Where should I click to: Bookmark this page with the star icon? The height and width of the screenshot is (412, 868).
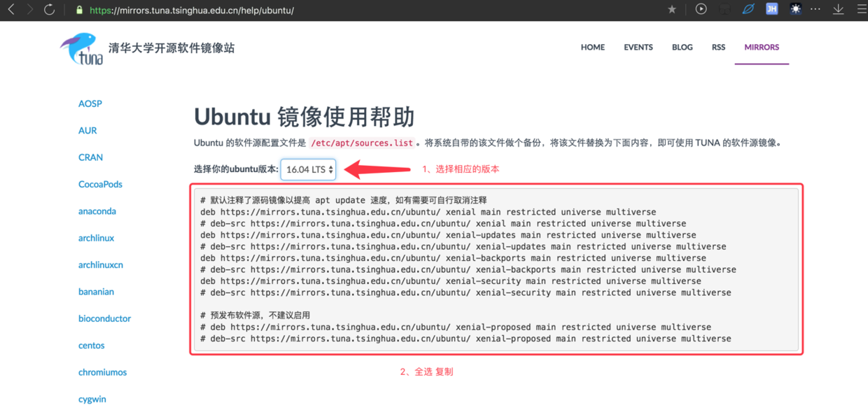pos(672,10)
